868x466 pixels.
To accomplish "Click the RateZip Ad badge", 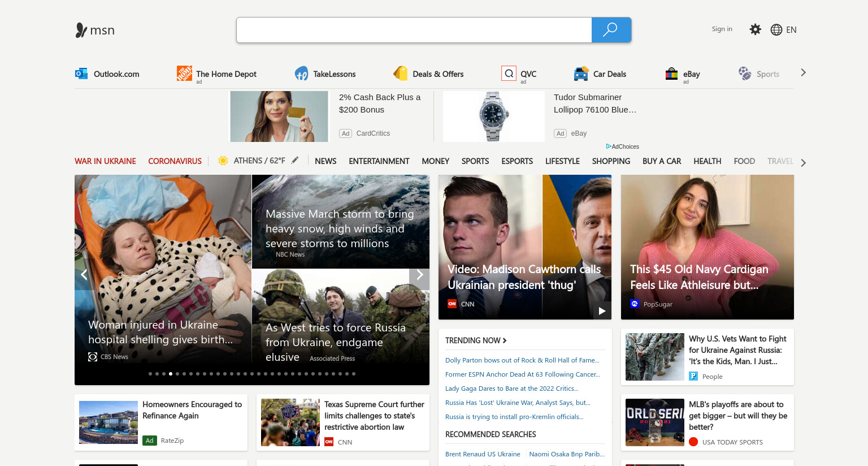I will point(150,440).
